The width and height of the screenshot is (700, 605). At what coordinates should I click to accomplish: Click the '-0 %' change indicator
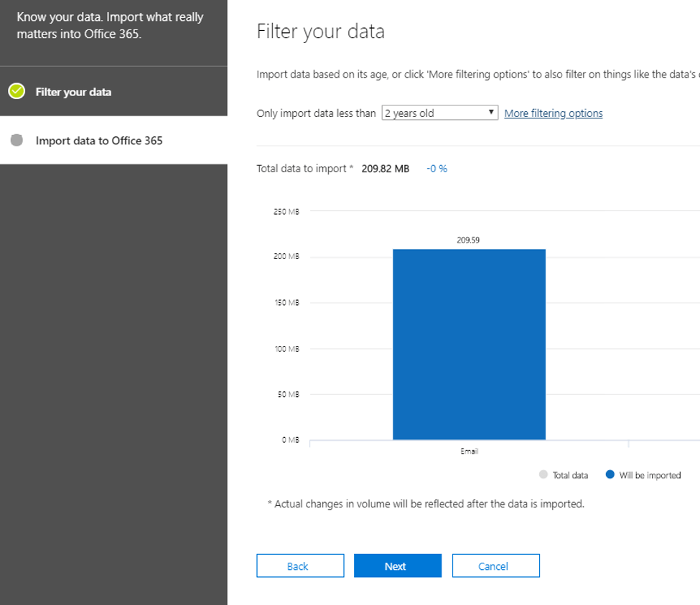click(x=437, y=169)
